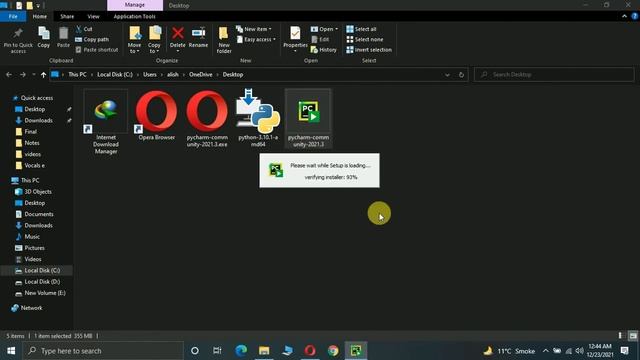
Task: Click the Paste ribbon icon
Action: (63, 38)
